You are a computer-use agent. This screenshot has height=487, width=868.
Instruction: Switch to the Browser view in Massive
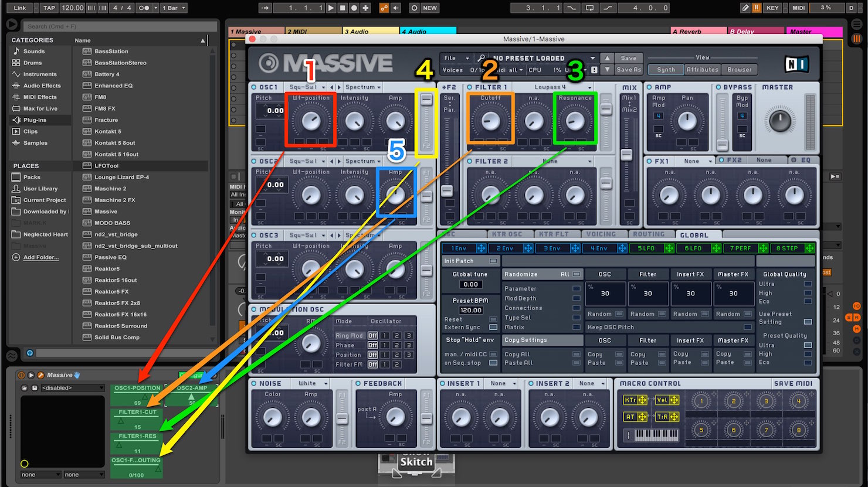coord(739,69)
